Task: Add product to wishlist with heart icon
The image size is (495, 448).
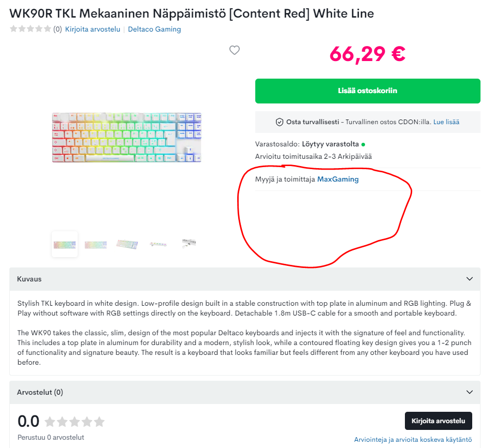Action: click(x=235, y=50)
